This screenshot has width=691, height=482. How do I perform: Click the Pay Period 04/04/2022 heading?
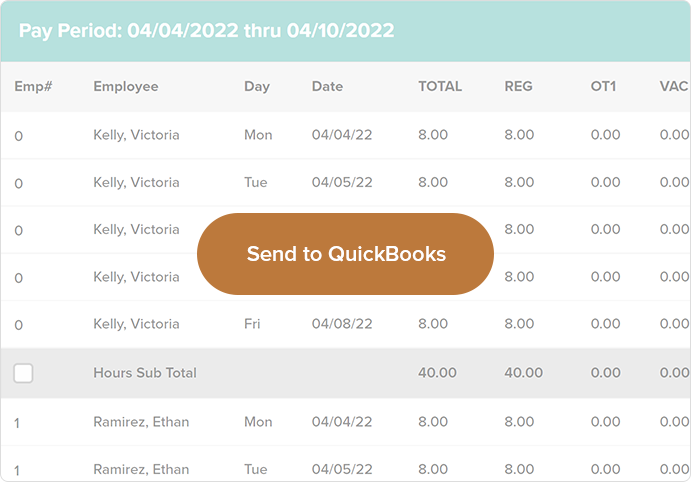click(206, 31)
